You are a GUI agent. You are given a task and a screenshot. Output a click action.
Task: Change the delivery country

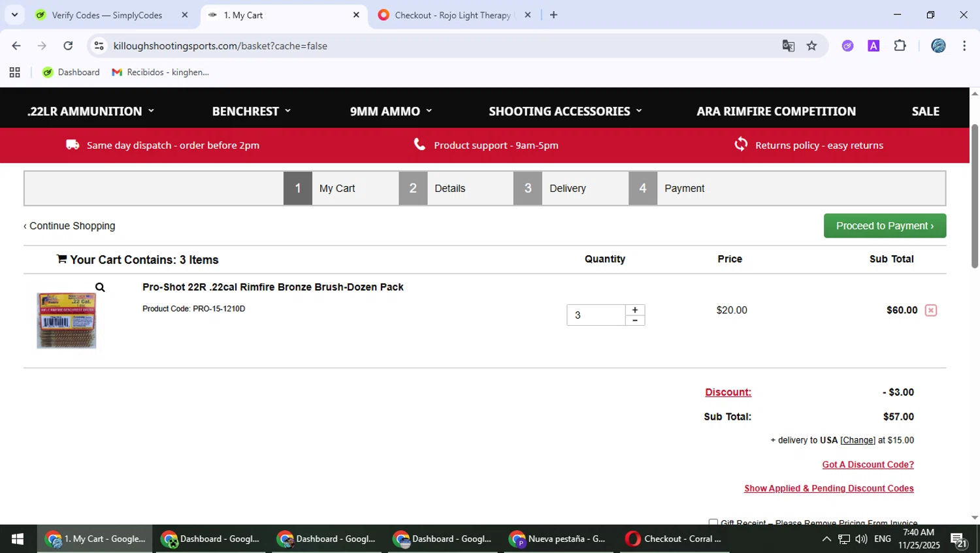click(858, 441)
